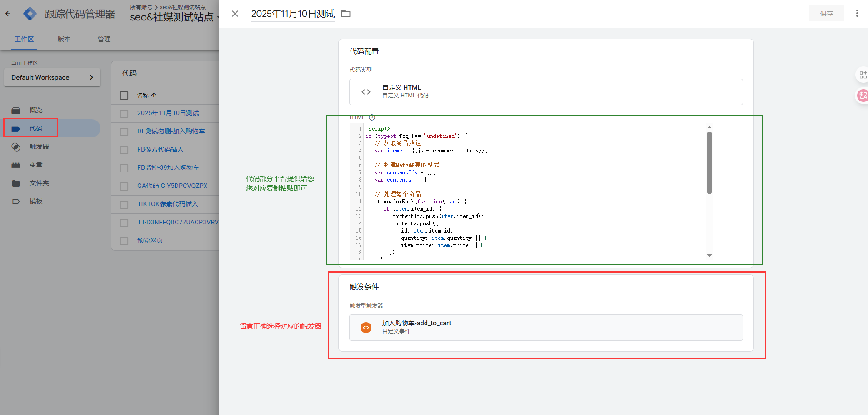Tick checkbox for FB像素代码插入 tag
The width and height of the screenshot is (868, 415).
tap(124, 150)
